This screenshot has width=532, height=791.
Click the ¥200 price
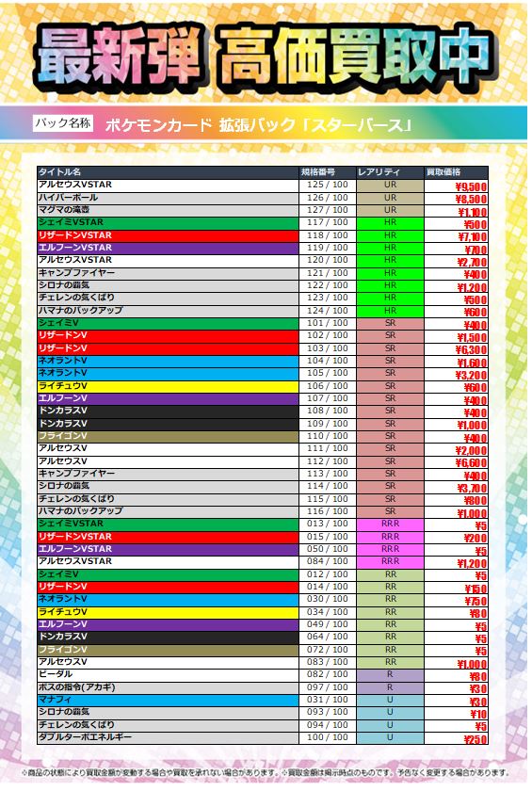point(476,539)
